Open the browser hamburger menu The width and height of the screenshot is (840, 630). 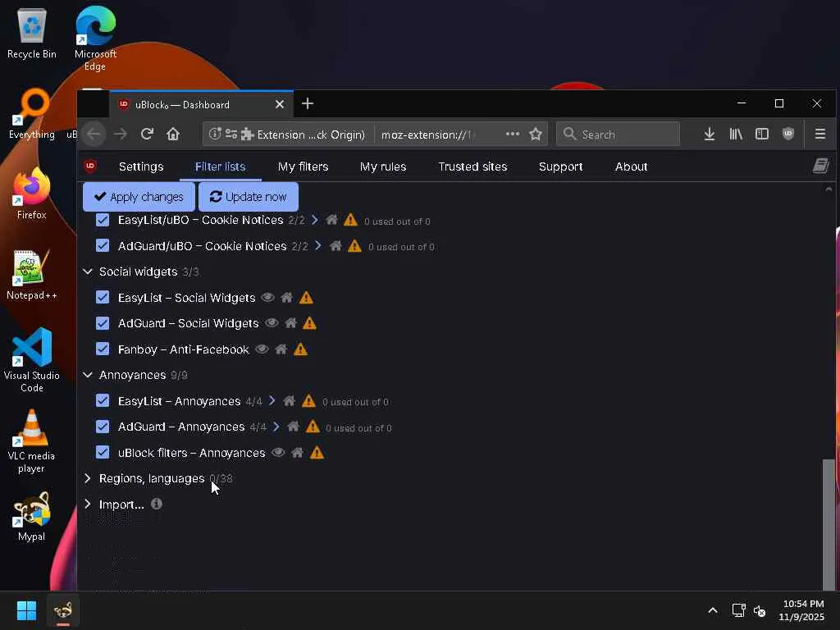(x=819, y=134)
